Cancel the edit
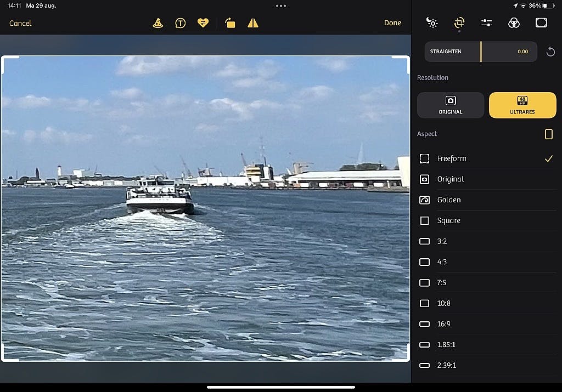This screenshot has width=562, height=392. click(x=20, y=23)
